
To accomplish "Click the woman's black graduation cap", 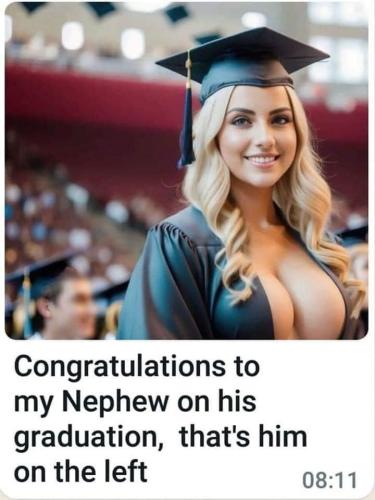I will click(243, 62).
